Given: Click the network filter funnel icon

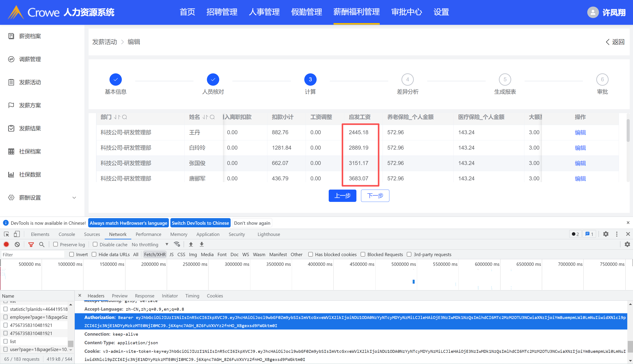Looking at the screenshot, I should tap(31, 244).
